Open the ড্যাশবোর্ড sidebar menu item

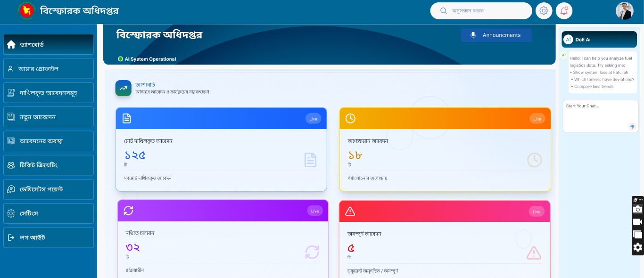[x=49, y=44]
